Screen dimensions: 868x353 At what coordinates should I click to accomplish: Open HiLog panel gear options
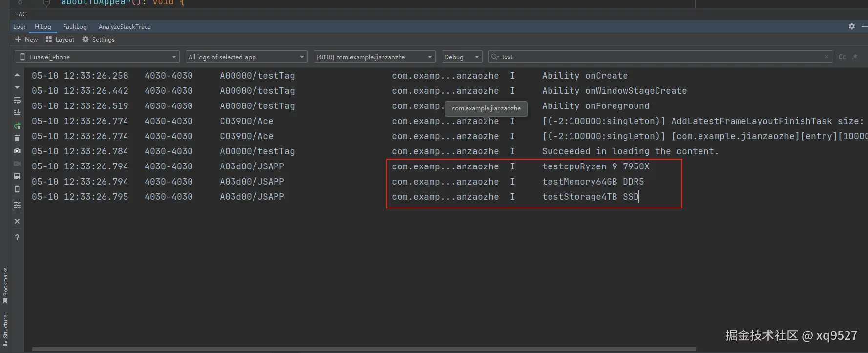tap(851, 26)
